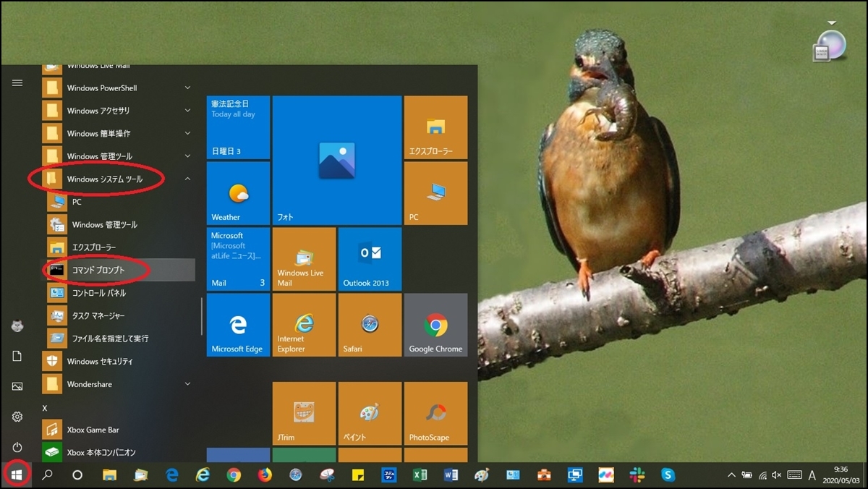Image resolution: width=868 pixels, height=489 pixels.
Task: Open the Google Chrome tile
Action: tap(435, 325)
